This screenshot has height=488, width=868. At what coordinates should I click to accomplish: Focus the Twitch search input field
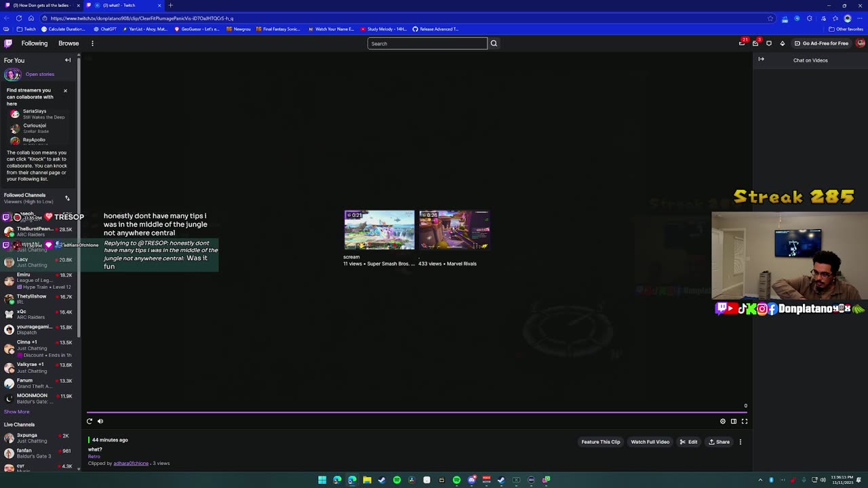(x=427, y=43)
